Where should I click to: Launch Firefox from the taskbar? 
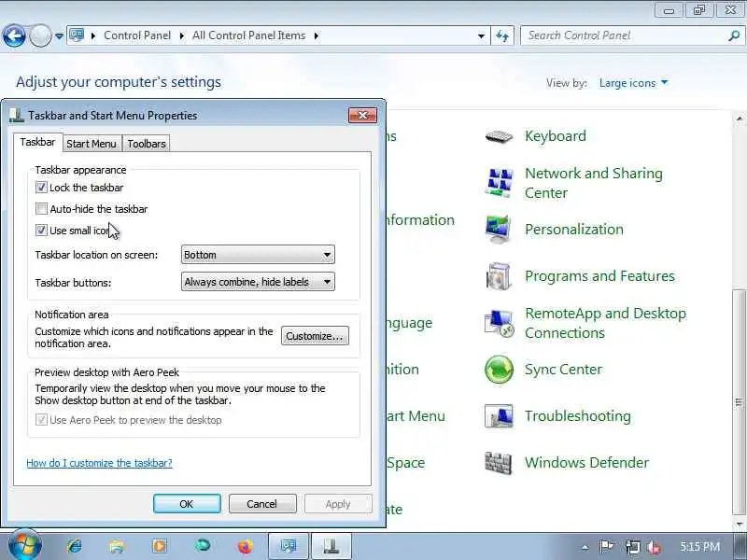tap(246, 546)
